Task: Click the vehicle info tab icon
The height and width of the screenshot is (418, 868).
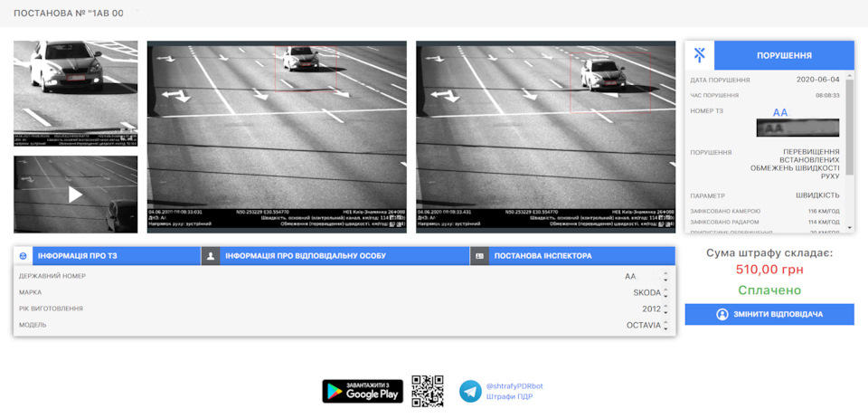Action: coord(24,256)
